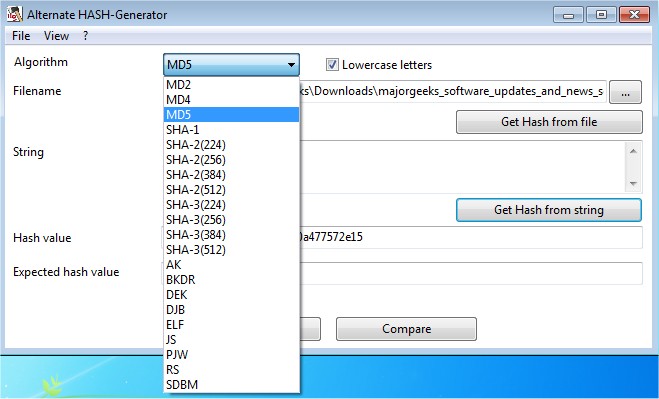Click the String box scroll down arrow

[633, 184]
